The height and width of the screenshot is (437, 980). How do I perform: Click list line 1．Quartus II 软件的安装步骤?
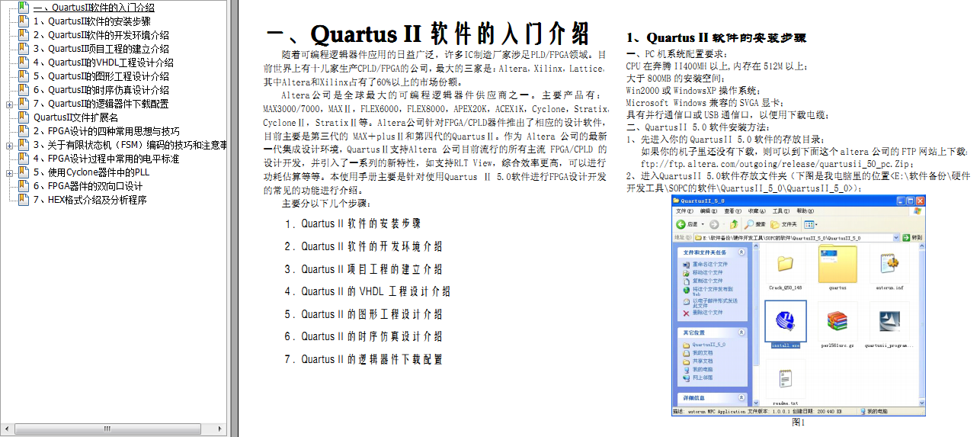pos(353,224)
